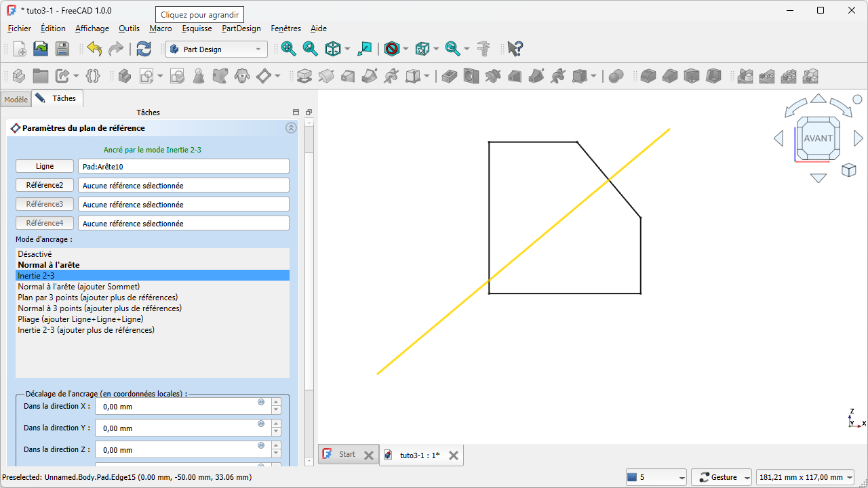Click the AVANT face on navigation cube
The height and width of the screenshot is (488, 868).
click(x=818, y=138)
